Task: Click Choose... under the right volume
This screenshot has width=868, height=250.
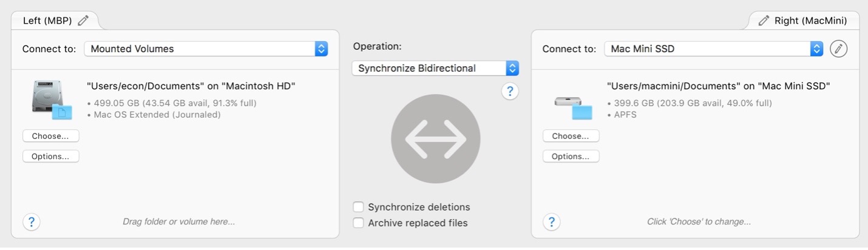Action: pyautogui.click(x=571, y=136)
